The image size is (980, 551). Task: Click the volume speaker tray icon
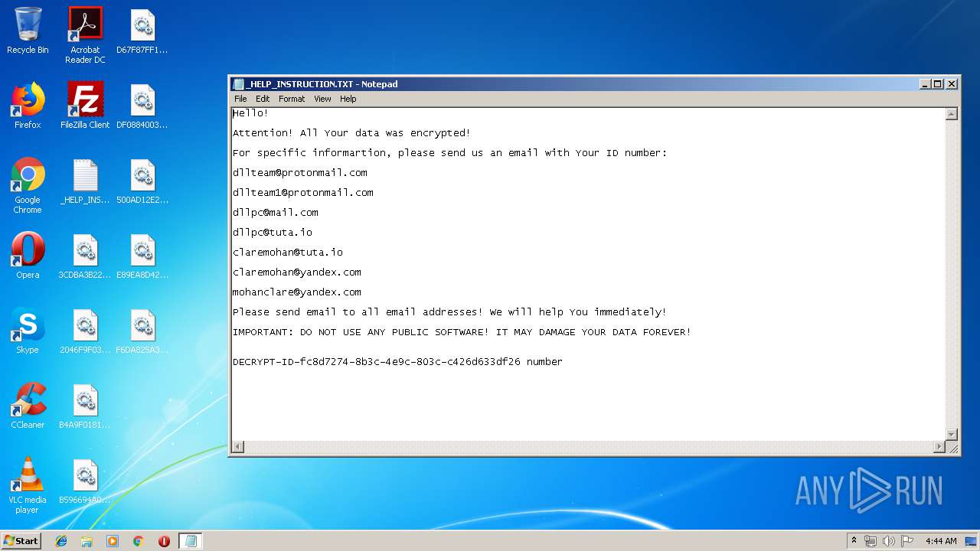click(x=889, y=541)
